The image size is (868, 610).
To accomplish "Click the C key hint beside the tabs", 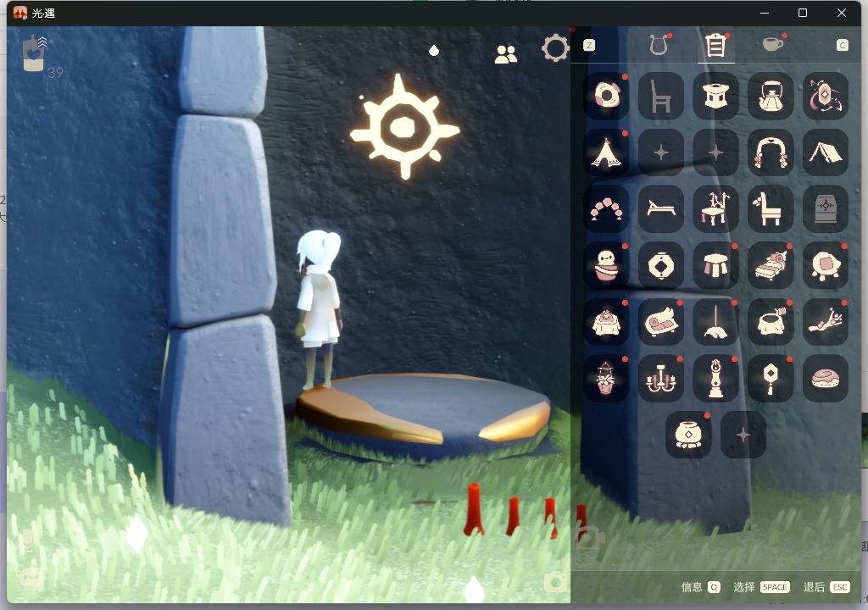I will [842, 45].
